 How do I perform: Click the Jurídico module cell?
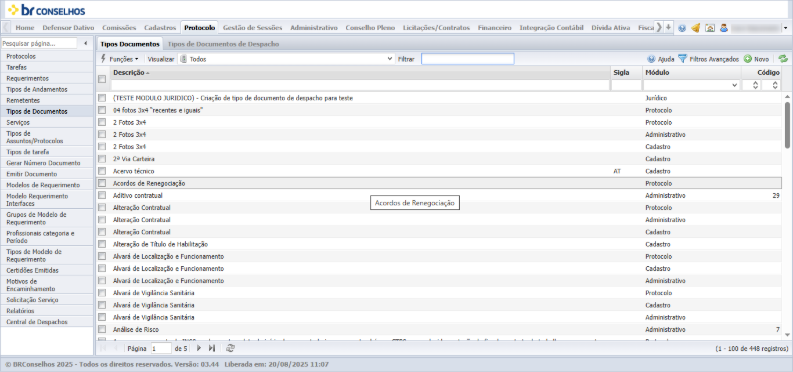pyautogui.click(x=656, y=98)
